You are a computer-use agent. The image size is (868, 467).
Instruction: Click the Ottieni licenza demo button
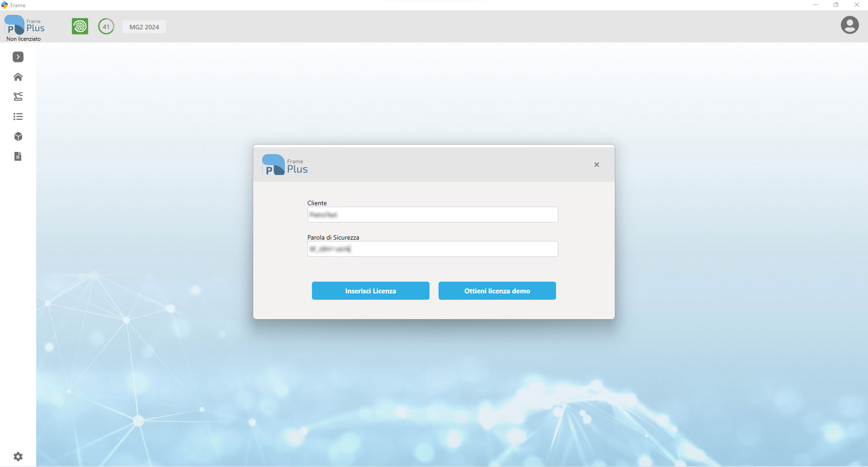pos(497,291)
